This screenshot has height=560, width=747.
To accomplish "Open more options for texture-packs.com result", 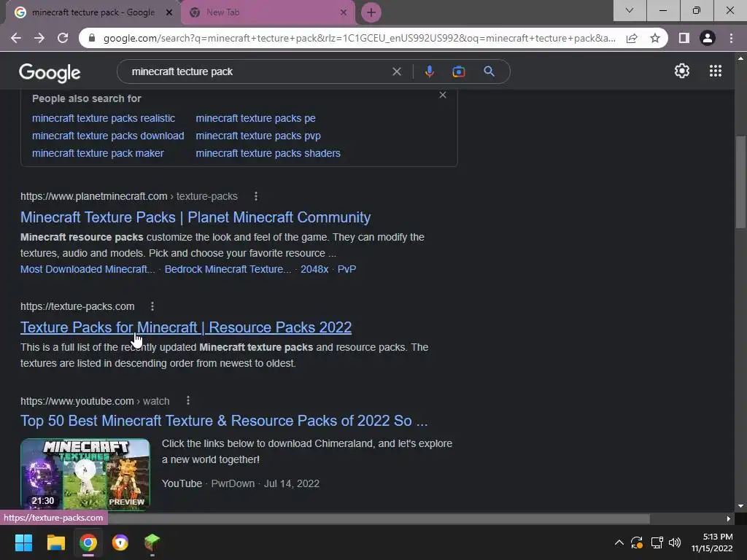I will click(152, 306).
